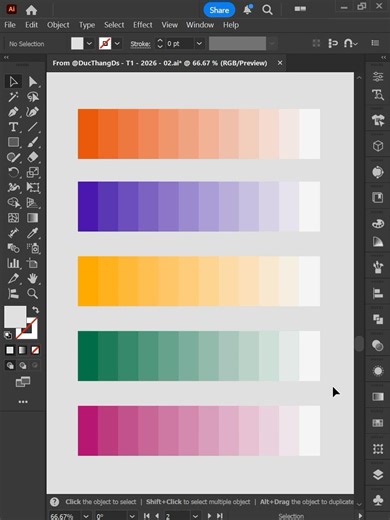Screen dimensions: 390x520
Task: Select the Gradient tool
Action: click(x=33, y=218)
